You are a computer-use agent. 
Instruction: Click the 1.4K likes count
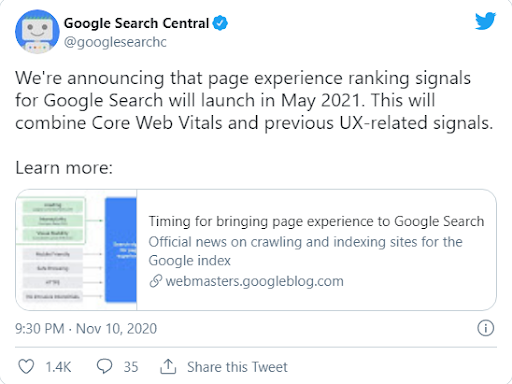58,367
